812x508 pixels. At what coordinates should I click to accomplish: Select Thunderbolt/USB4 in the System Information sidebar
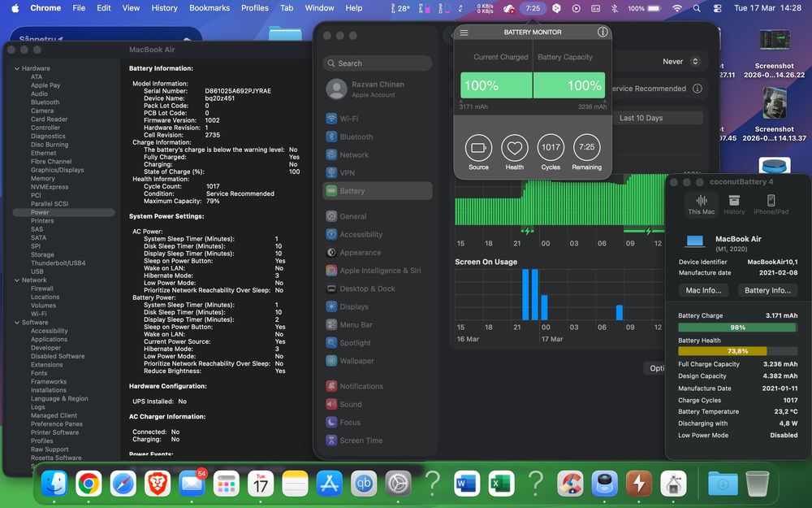tap(58, 263)
